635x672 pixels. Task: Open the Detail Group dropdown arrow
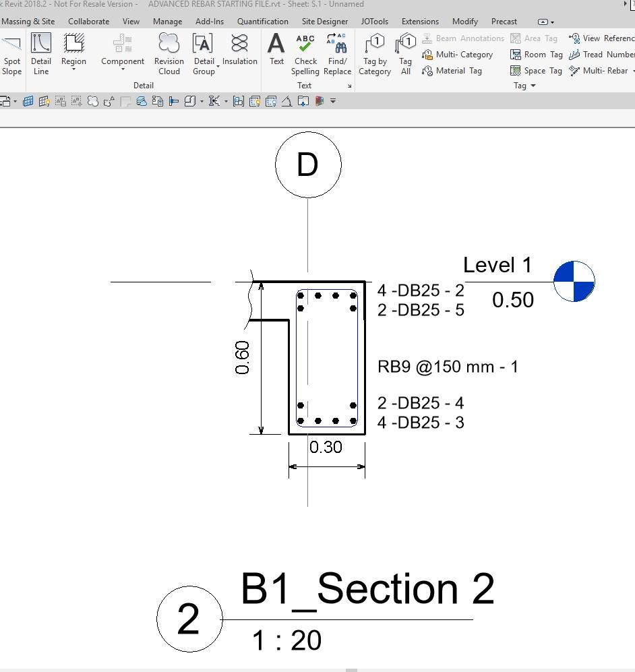(218, 67)
